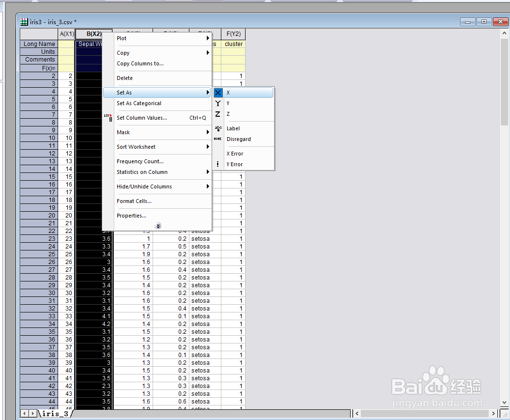Image resolution: width=510 pixels, height=420 pixels.
Task: Open the Copy submenu
Action: pyautogui.click(x=157, y=53)
